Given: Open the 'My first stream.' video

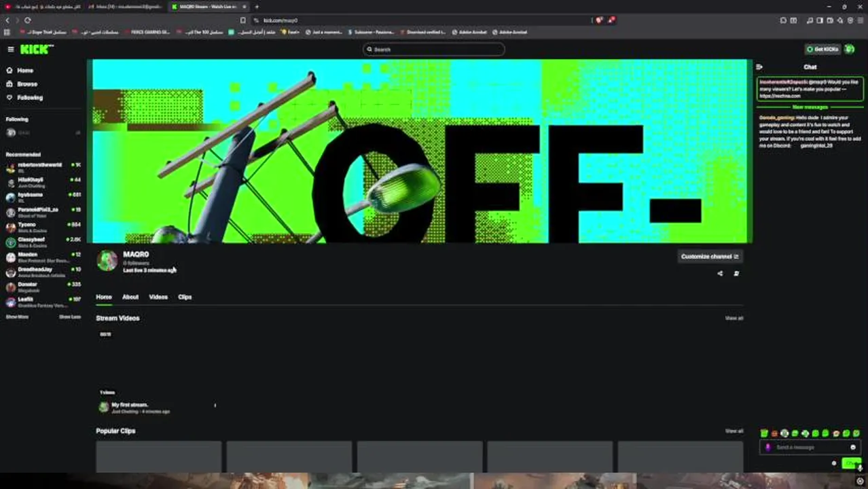Looking at the screenshot, I should 130,405.
